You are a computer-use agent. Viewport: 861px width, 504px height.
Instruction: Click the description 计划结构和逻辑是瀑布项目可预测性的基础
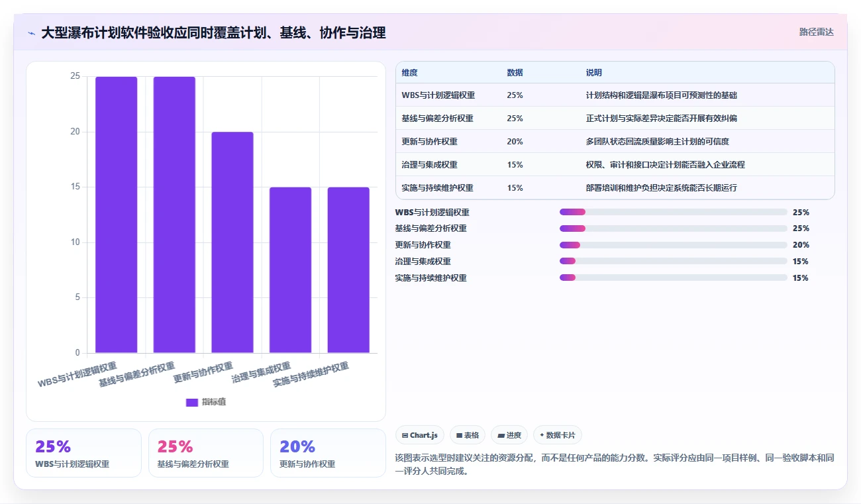(x=662, y=95)
